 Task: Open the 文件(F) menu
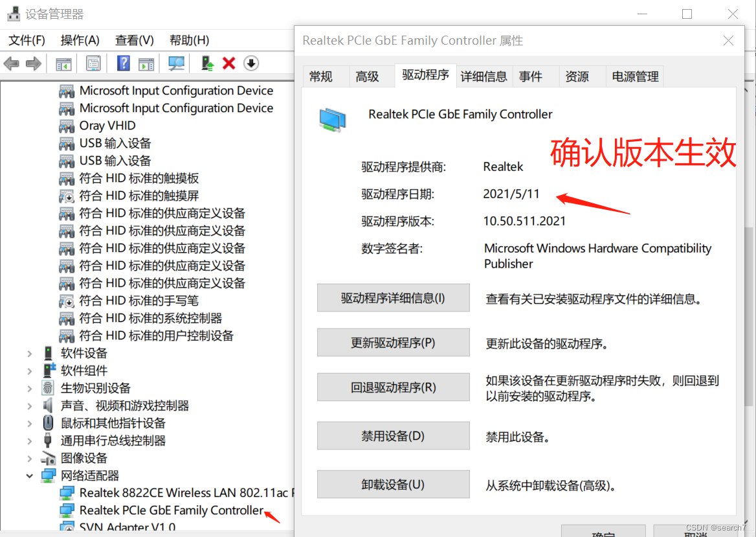click(27, 40)
